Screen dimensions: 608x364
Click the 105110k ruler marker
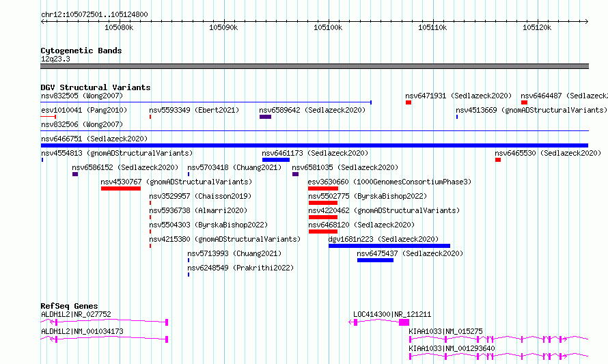click(x=432, y=27)
